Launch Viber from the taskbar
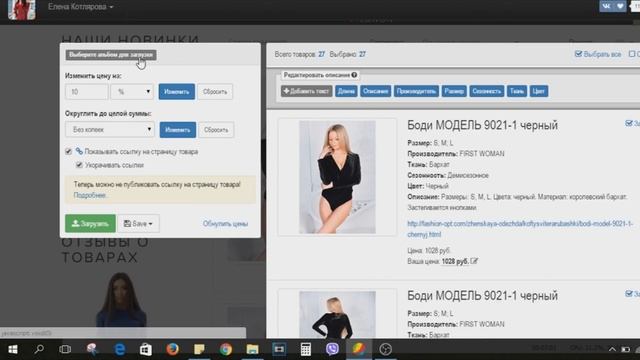The height and width of the screenshot is (360, 640). [332, 349]
